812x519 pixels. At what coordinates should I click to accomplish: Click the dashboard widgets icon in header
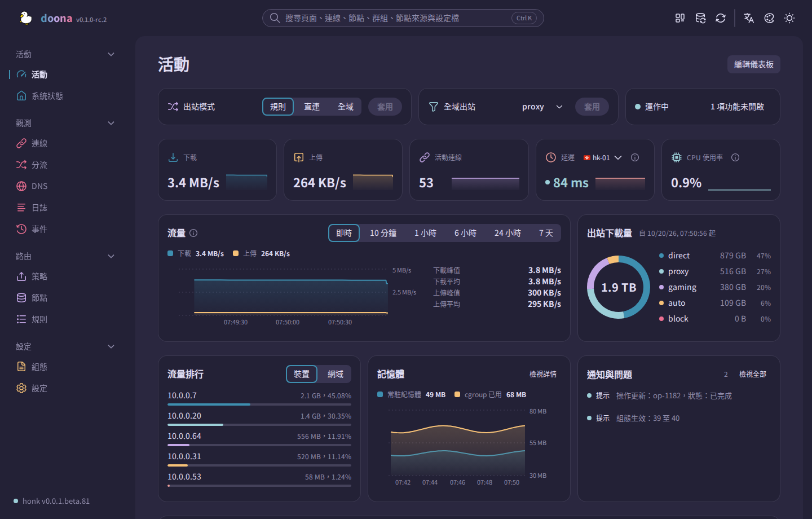[x=680, y=18]
